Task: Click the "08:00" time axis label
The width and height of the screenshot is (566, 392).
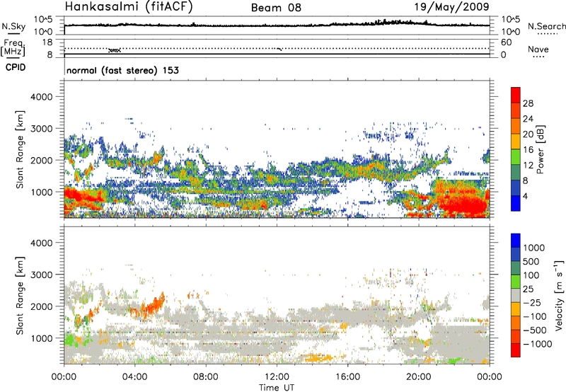Action: [x=206, y=377]
